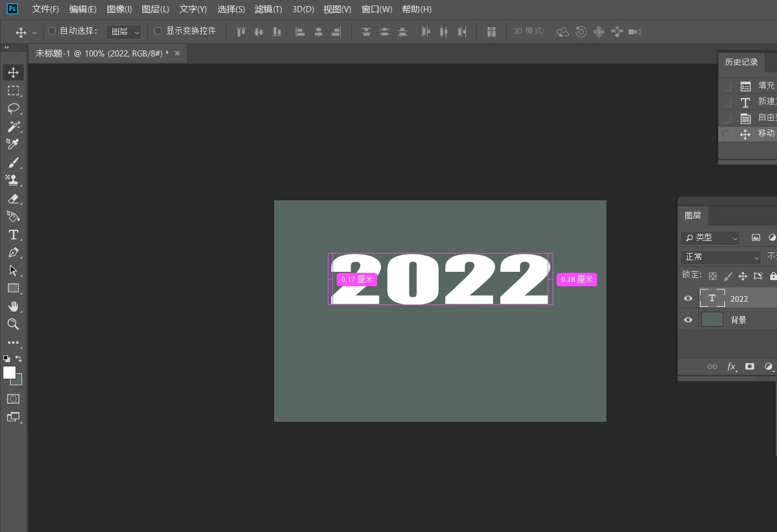Lock all on the layer

click(x=773, y=276)
